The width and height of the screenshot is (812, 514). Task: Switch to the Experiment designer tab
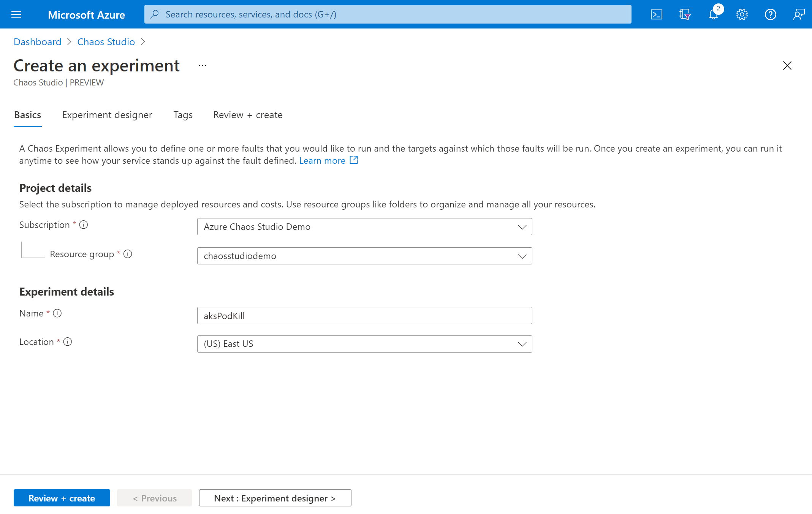click(107, 115)
